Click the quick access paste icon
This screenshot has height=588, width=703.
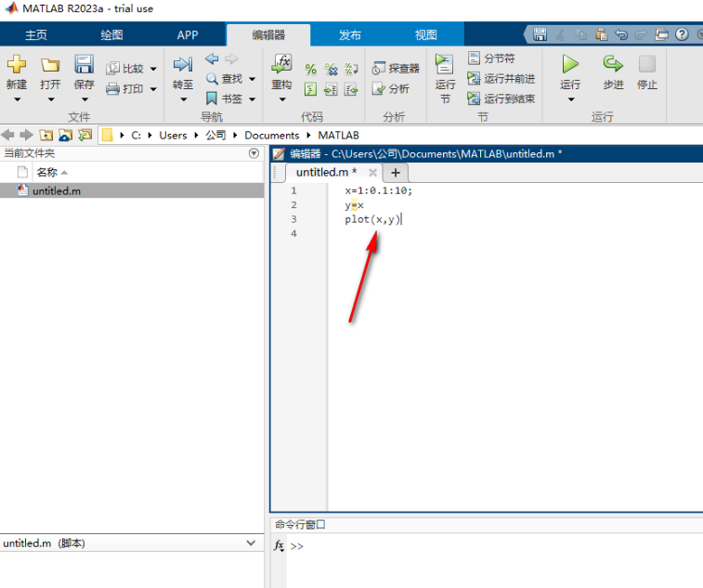coord(601,34)
